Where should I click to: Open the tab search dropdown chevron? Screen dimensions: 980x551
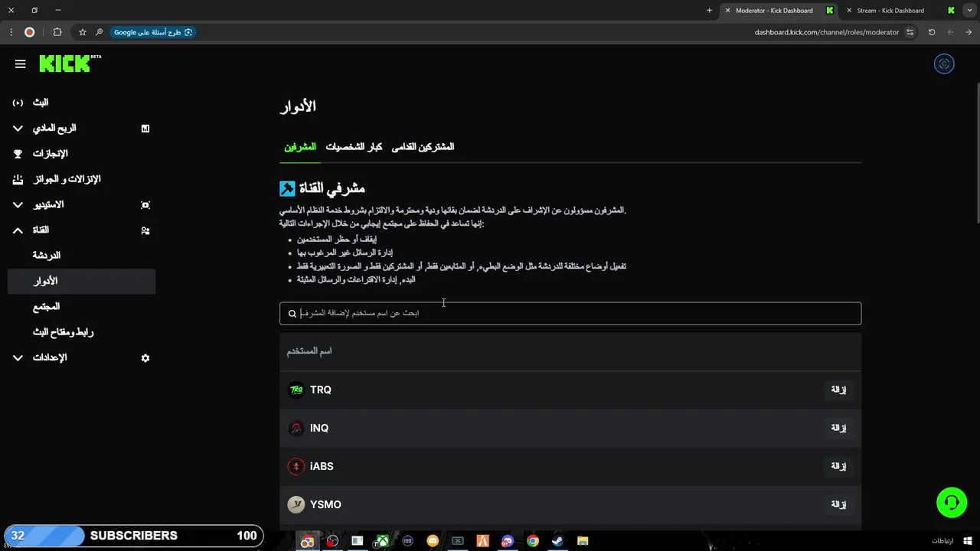point(970,11)
